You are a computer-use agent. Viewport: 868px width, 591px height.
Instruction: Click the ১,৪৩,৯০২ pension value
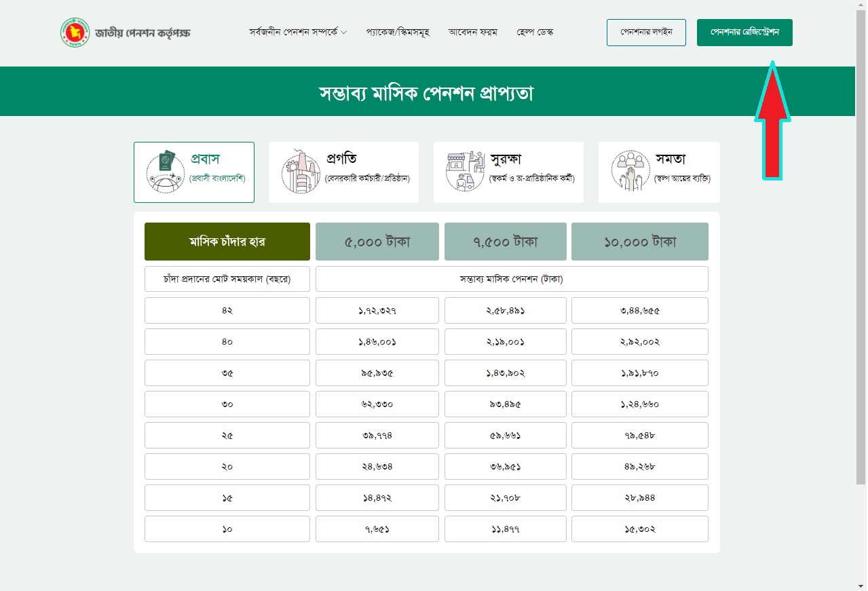[x=506, y=373]
